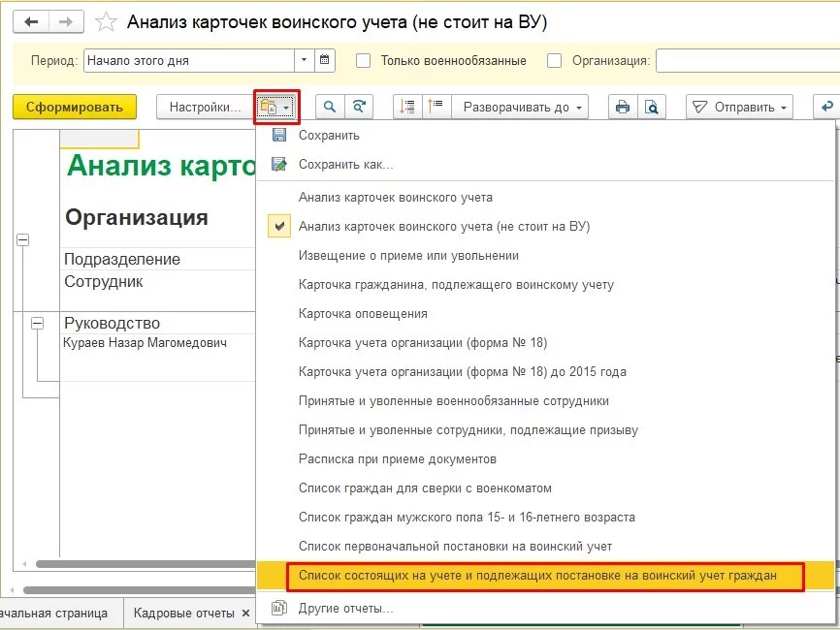Choose Расписка при приеме документов

pyautogui.click(x=546, y=458)
